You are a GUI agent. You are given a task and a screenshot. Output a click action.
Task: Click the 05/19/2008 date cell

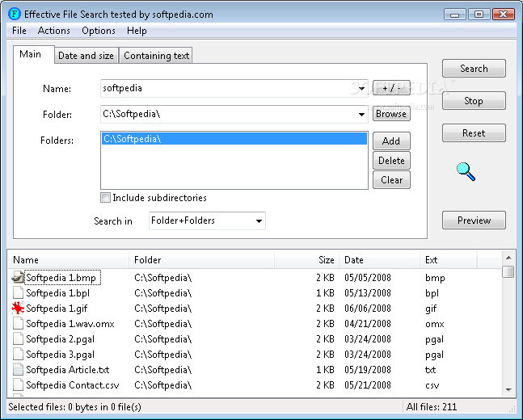(368, 369)
